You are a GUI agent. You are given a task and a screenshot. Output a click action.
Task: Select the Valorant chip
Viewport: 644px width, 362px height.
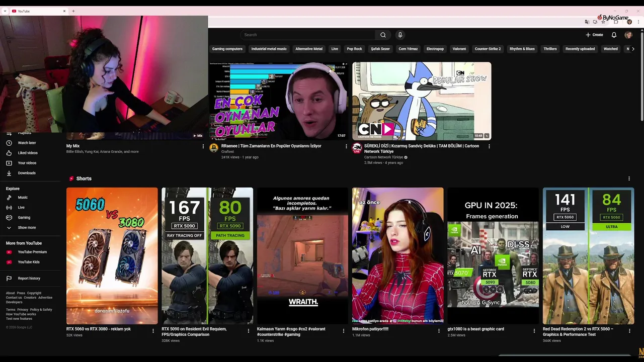(x=459, y=49)
